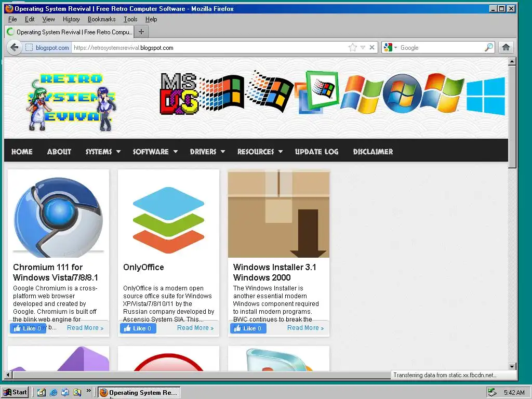This screenshot has height=399, width=532.
Task: Like the Chromium 111 post
Action: pos(28,328)
